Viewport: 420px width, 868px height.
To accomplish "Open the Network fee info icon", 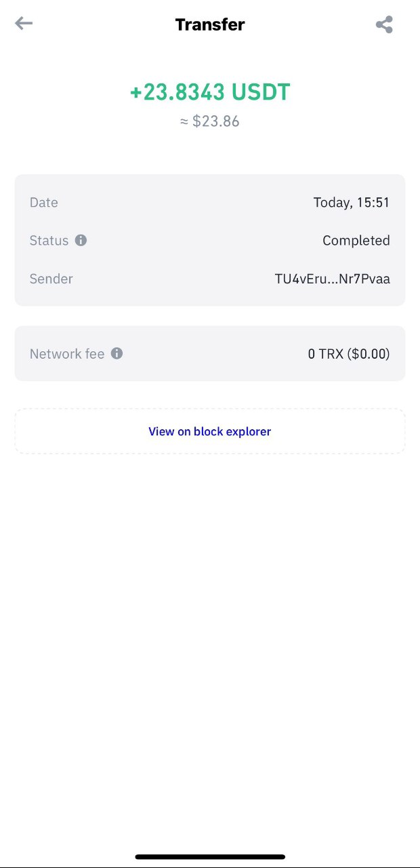I will pyautogui.click(x=117, y=353).
